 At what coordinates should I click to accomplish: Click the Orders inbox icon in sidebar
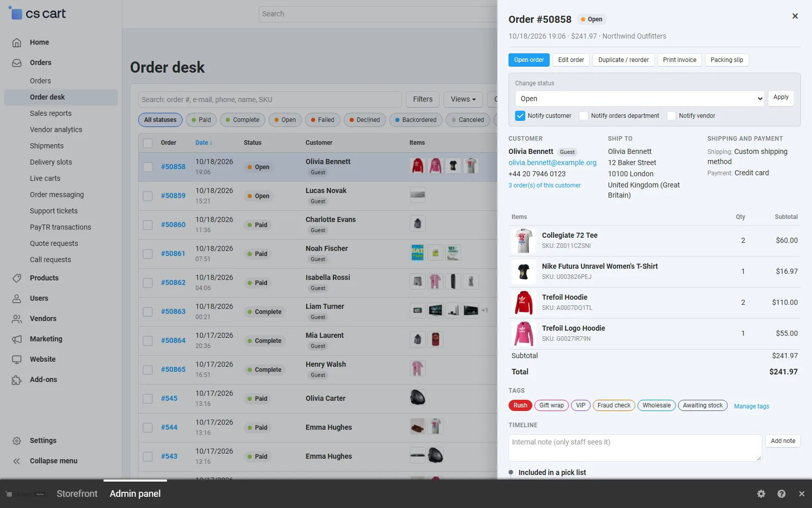[17, 62]
